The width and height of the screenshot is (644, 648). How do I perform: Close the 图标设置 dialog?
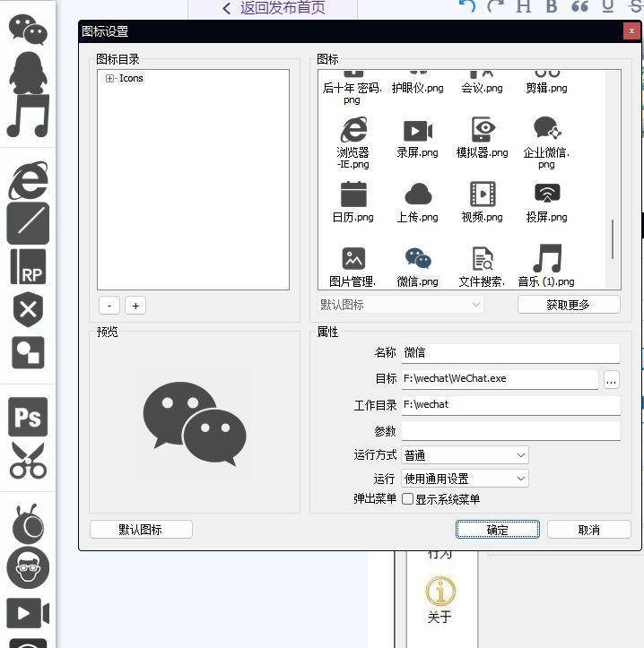[631, 31]
